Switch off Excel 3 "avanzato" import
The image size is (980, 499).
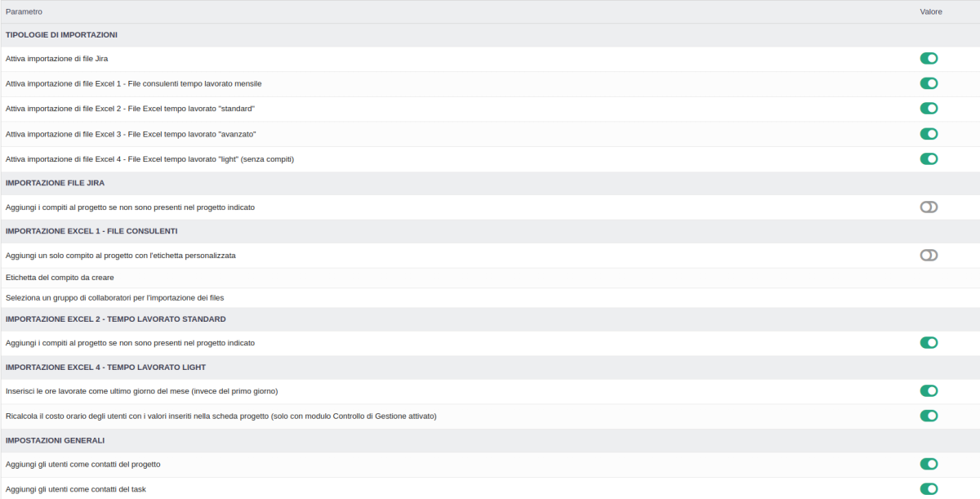coord(929,134)
